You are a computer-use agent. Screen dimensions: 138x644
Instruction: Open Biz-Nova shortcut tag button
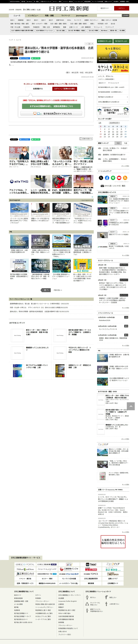[104, 30]
